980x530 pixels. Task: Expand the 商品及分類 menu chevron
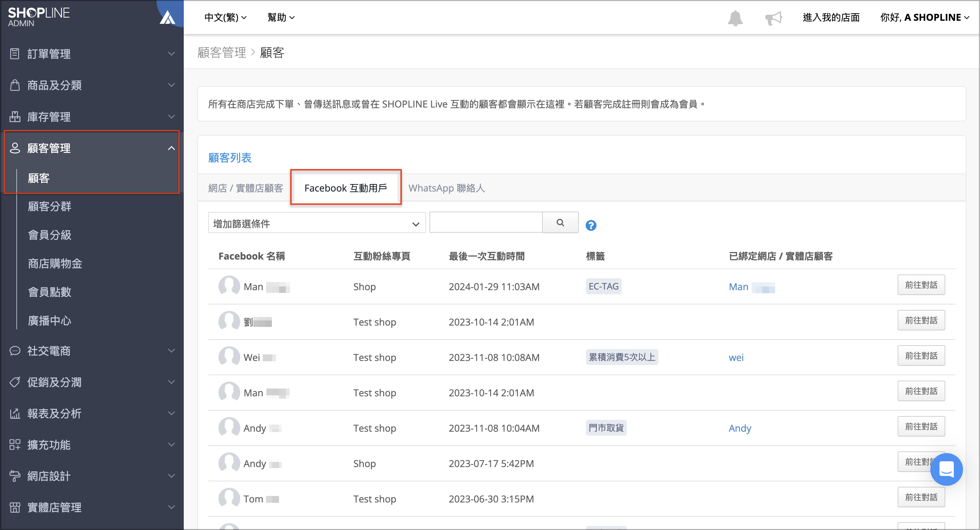[x=171, y=85]
